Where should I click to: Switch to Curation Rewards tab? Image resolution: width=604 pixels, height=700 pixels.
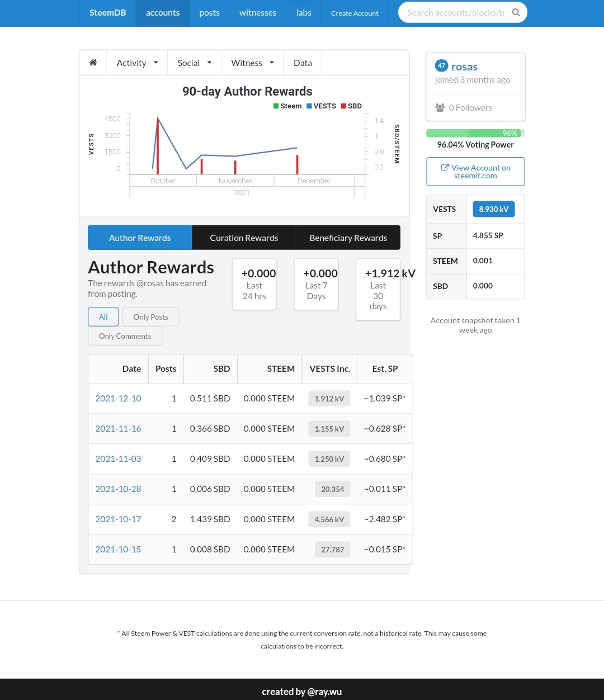244,238
